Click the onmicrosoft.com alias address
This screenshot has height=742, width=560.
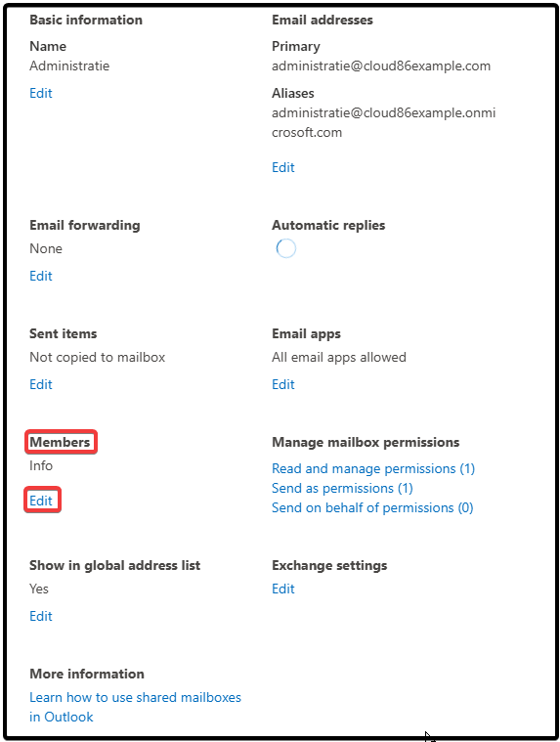[383, 122]
